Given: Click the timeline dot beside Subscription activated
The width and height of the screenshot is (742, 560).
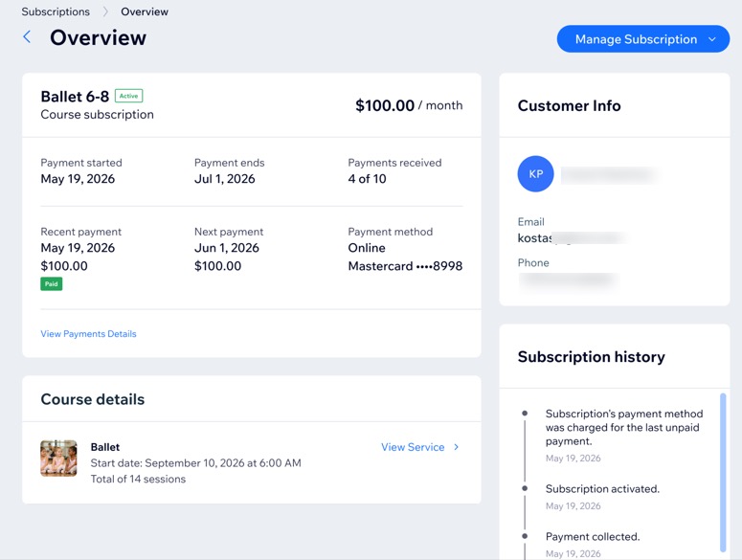Looking at the screenshot, I should pos(525,488).
